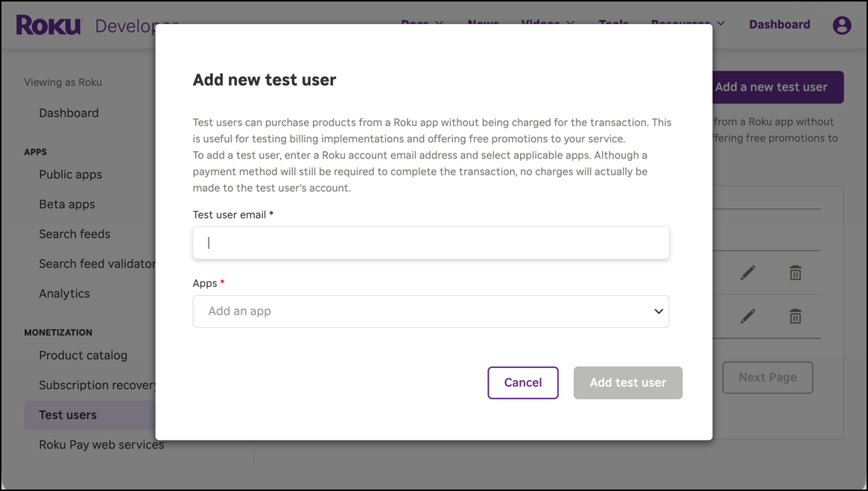Screen dimensions: 868x491
Task: Go to Beta apps
Action: (67, 204)
